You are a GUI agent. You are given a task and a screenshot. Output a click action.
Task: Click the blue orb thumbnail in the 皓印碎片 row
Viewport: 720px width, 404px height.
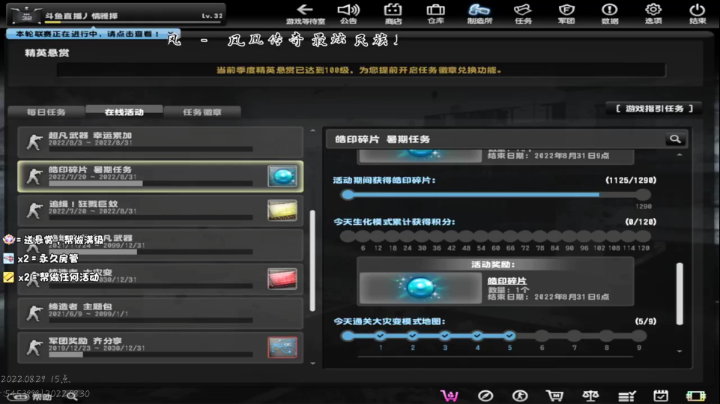pos(282,176)
